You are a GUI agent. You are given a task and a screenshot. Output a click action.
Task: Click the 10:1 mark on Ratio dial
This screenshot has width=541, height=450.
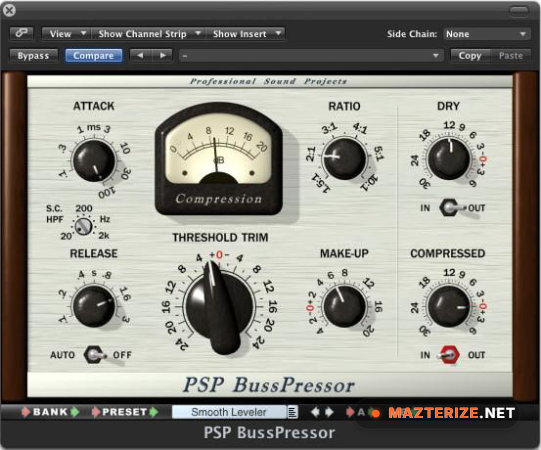click(370, 183)
